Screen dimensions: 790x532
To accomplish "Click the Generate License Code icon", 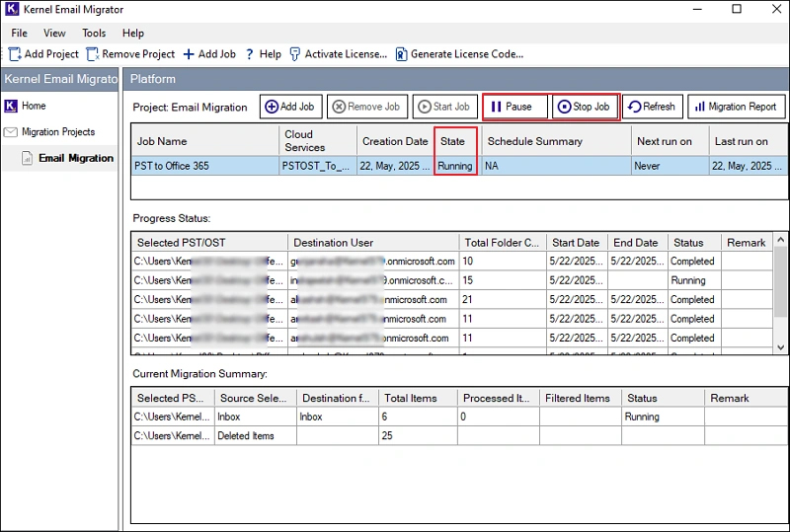I will (401, 54).
